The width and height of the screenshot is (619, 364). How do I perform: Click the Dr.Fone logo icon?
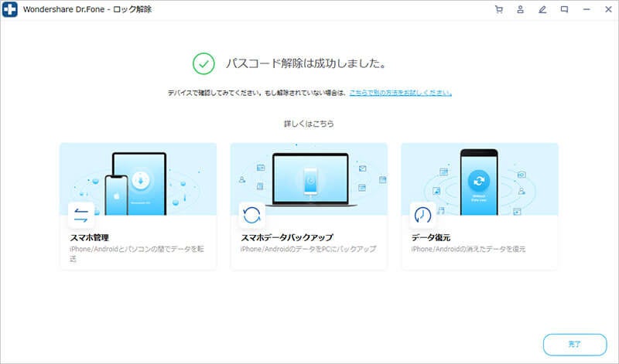pos(10,9)
